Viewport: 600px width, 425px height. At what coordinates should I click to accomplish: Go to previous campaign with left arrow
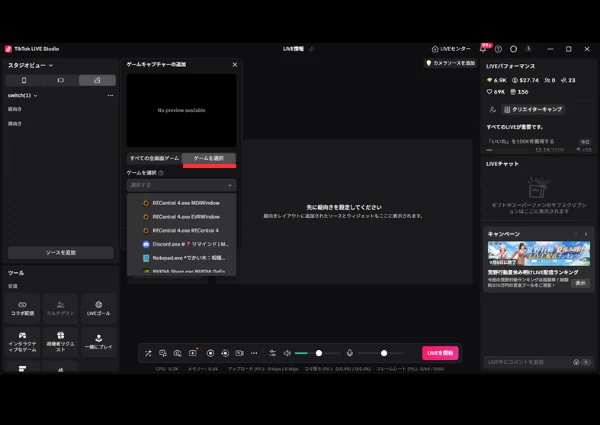tap(576, 234)
